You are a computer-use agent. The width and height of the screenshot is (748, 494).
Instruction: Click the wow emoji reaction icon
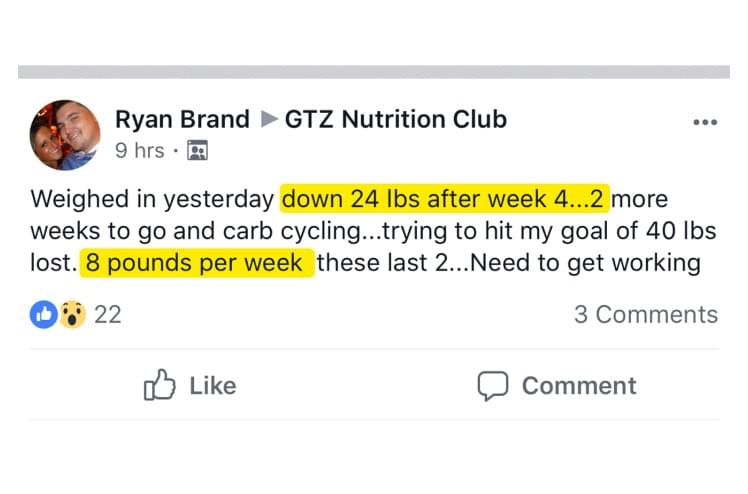click(70, 314)
